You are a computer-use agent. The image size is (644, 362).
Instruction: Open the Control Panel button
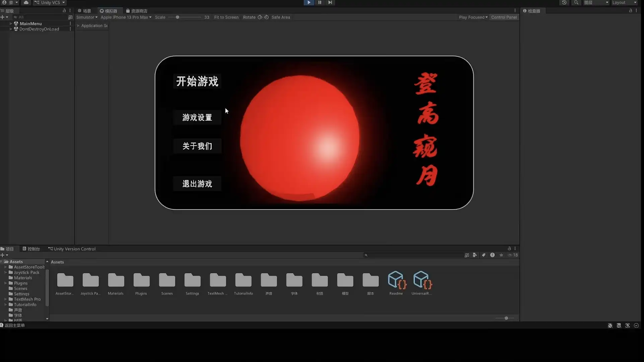point(504,17)
